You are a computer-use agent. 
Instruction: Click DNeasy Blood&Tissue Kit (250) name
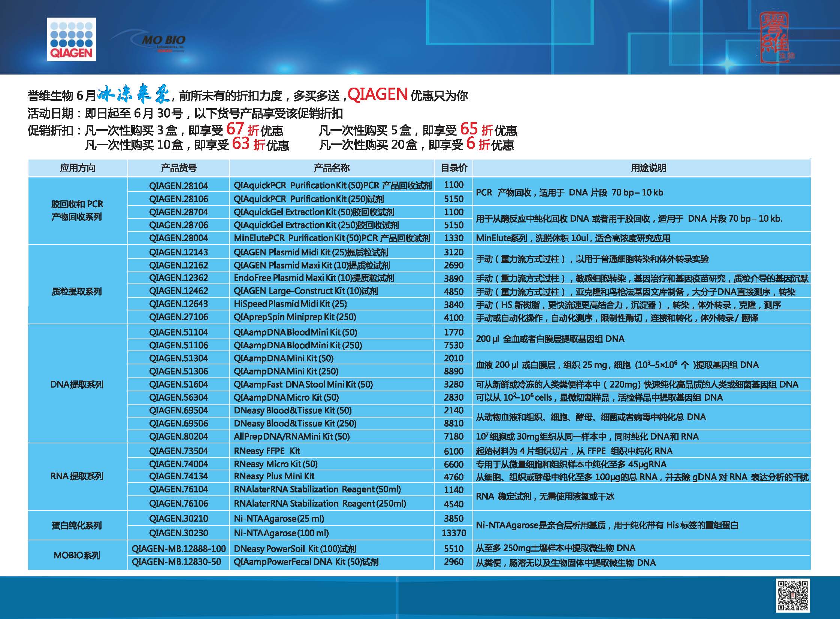295,424
